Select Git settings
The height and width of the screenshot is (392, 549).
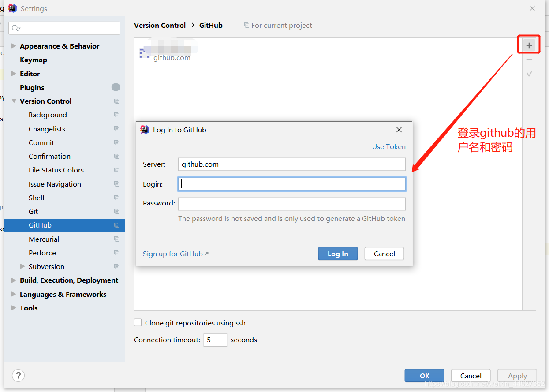coord(34,212)
